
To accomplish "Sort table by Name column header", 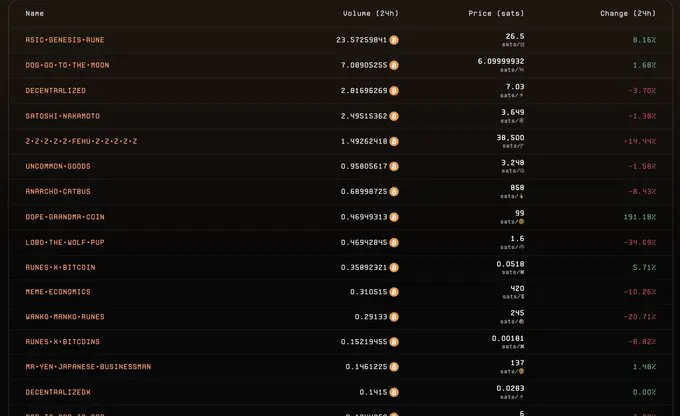I will click(35, 13).
